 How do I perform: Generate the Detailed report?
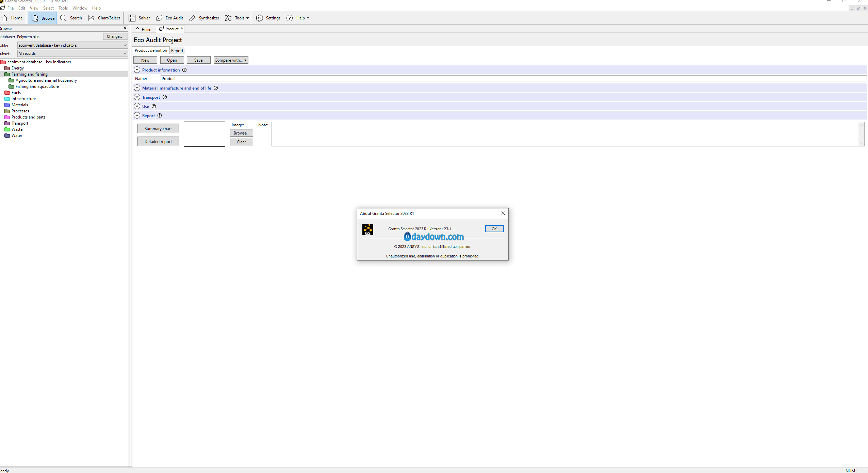[x=158, y=142]
